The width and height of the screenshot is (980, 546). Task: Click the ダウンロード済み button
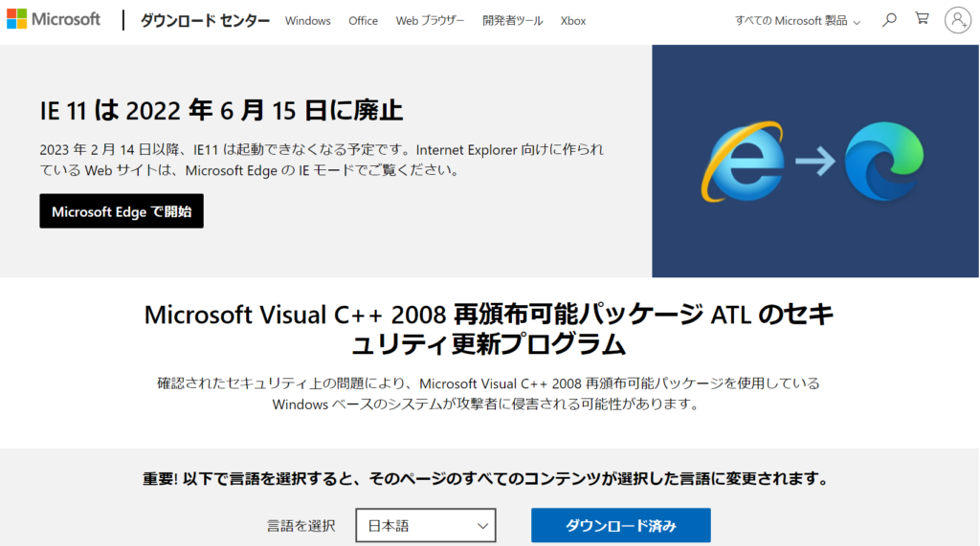tap(620, 525)
